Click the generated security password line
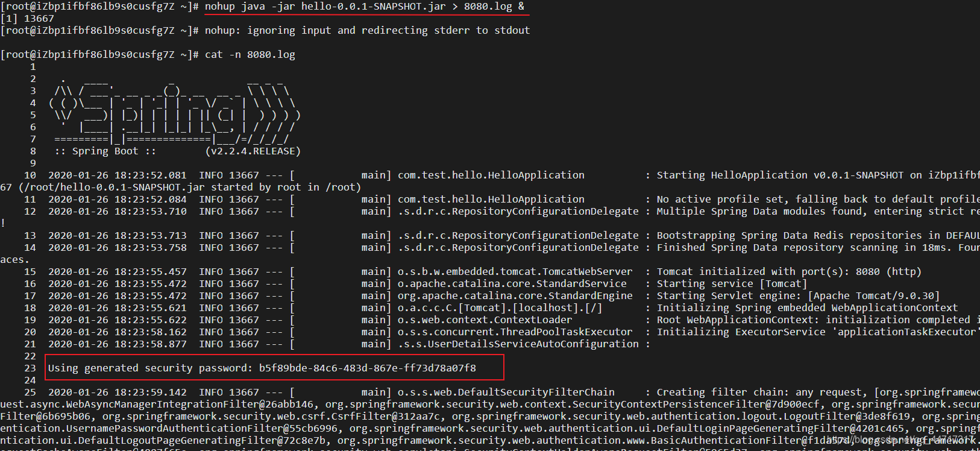 click(x=262, y=368)
